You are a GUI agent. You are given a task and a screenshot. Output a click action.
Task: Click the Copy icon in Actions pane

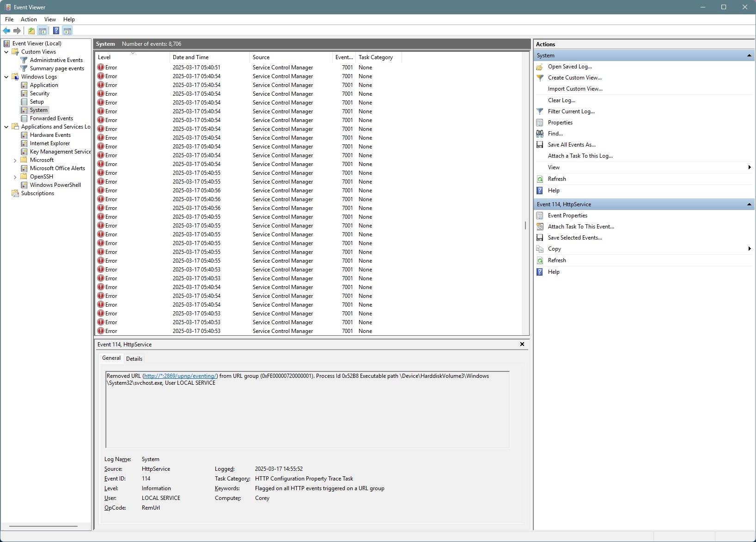pyautogui.click(x=540, y=249)
